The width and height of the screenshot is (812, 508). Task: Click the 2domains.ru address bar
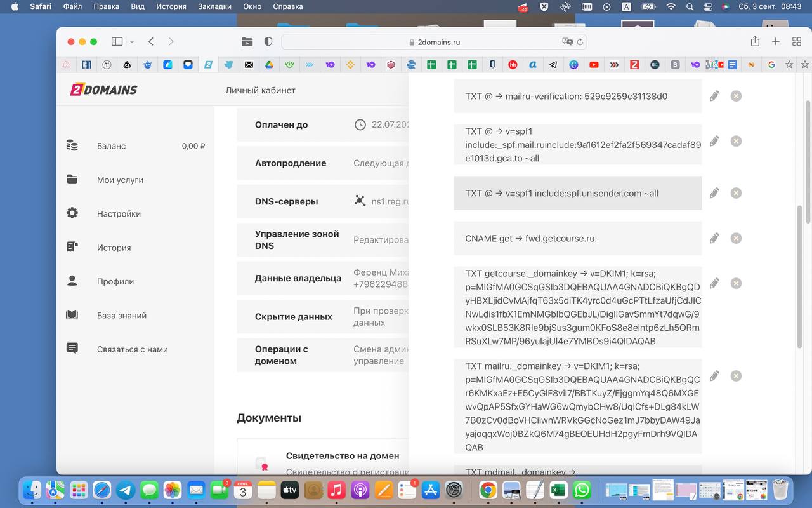(x=434, y=42)
